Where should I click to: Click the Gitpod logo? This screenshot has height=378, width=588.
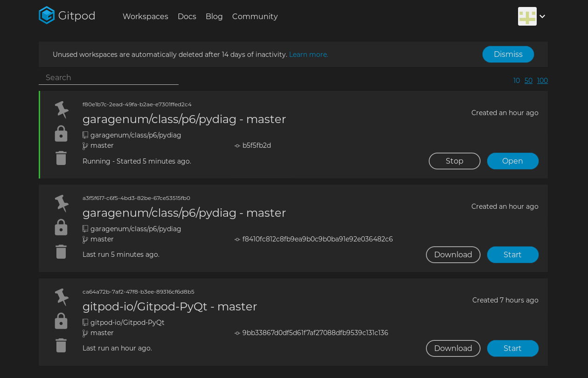(47, 15)
